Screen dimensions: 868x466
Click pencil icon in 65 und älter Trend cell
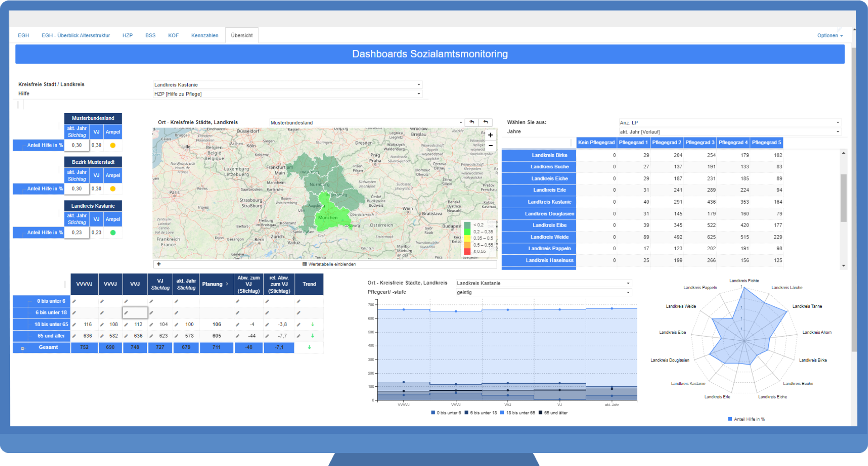(299, 336)
